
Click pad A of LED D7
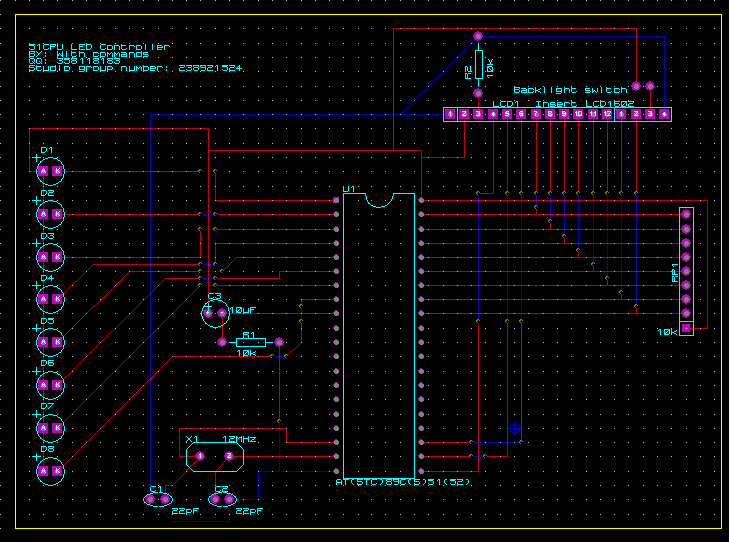[43, 428]
